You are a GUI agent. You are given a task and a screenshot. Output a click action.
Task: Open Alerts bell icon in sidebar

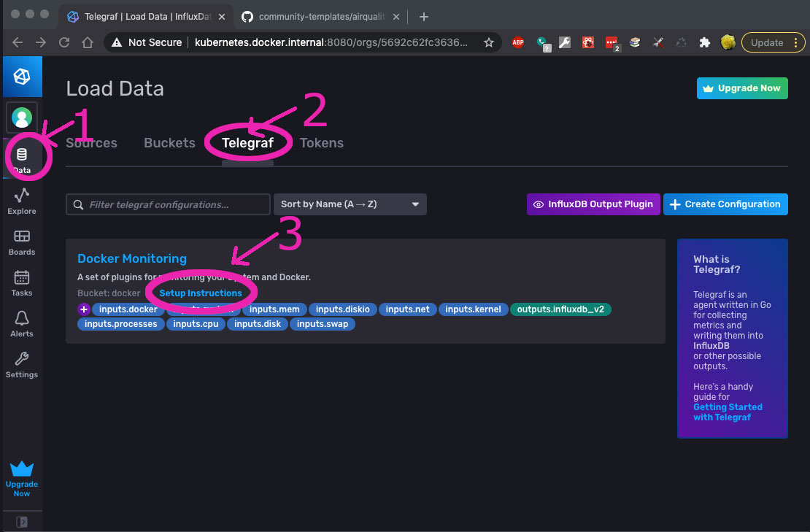tap(22, 323)
